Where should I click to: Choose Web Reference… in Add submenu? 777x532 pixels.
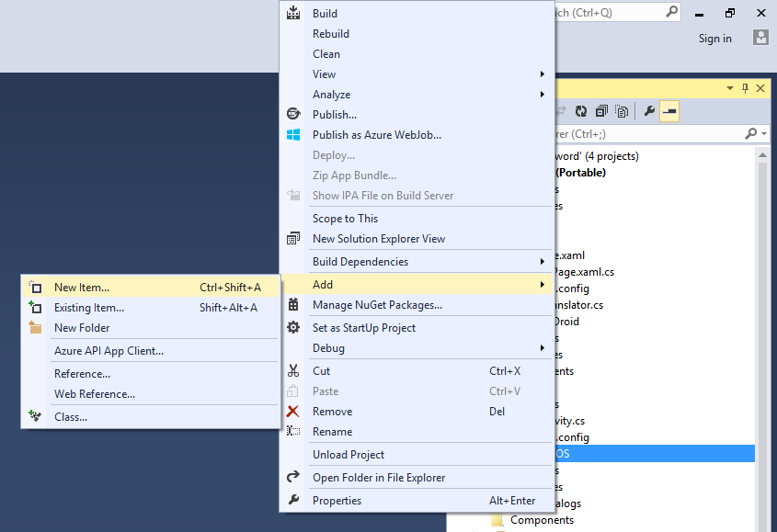click(151, 394)
